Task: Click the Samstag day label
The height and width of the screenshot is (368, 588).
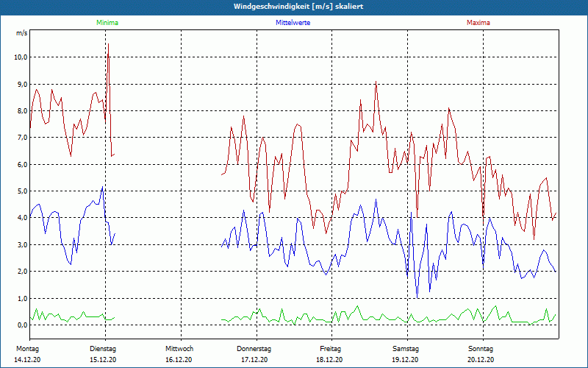Action: pyautogui.click(x=406, y=349)
